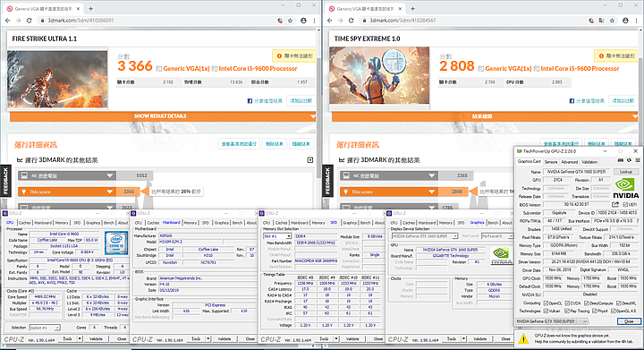Toggle the DirectCompute checkbox in GPU-Z
This screenshot has height=350, width=644.
[585, 303]
